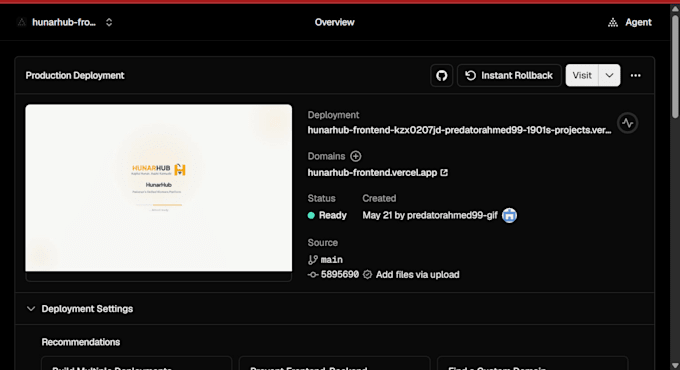
Task: Click the Production Deployment heading
Action: [75, 75]
